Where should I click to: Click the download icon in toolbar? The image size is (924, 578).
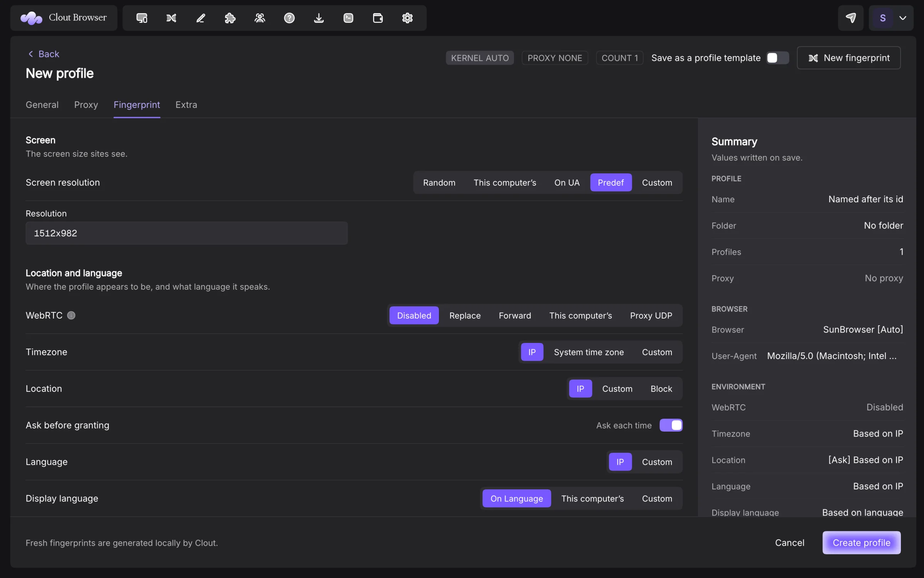pyautogui.click(x=319, y=18)
